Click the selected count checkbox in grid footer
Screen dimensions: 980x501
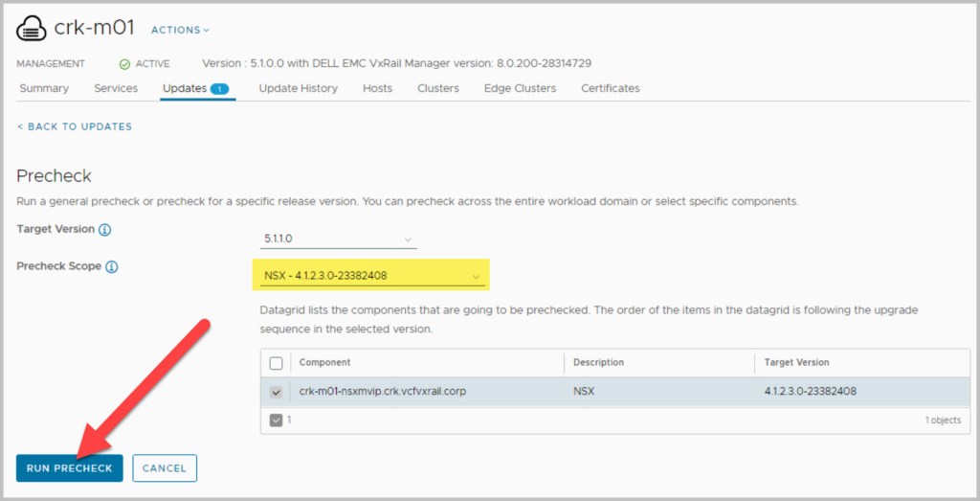277,420
